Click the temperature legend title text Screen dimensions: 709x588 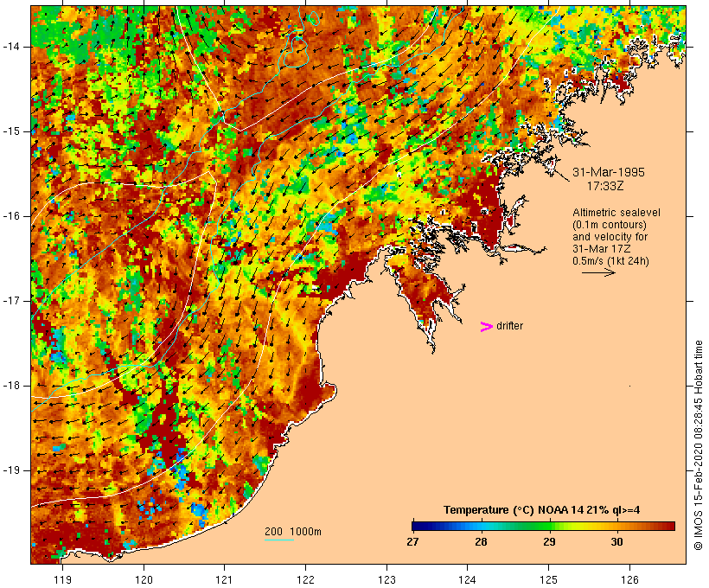(x=542, y=510)
